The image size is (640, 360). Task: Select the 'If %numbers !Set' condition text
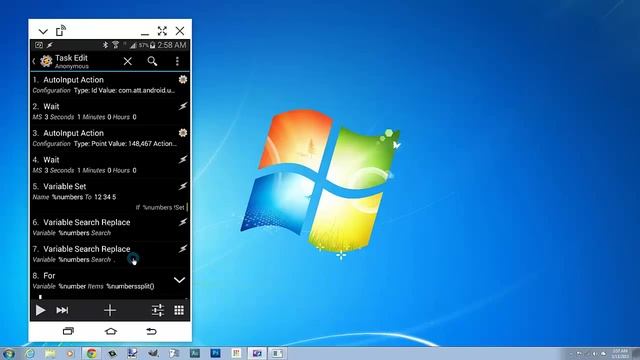(160, 207)
